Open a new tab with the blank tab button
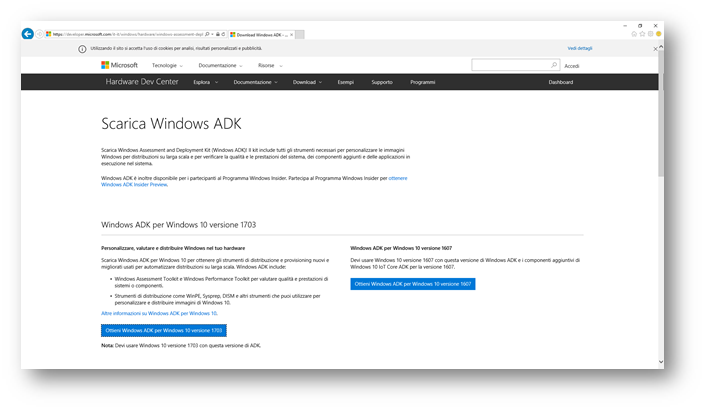The width and height of the screenshot is (706, 411). (299, 35)
